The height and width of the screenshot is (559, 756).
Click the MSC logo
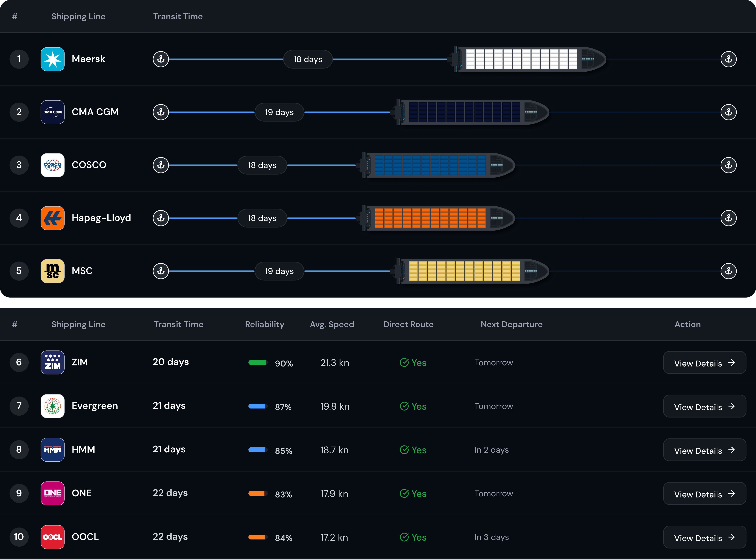52,271
